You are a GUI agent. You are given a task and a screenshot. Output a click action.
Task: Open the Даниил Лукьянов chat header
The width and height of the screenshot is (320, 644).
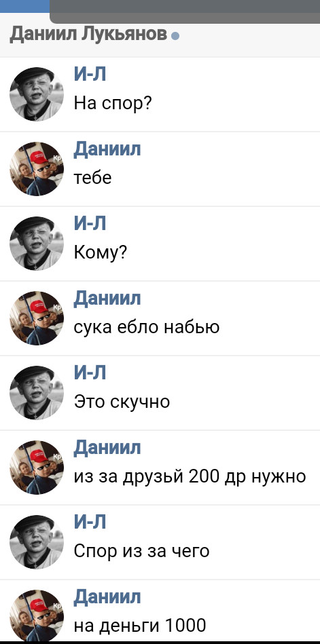point(89,35)
